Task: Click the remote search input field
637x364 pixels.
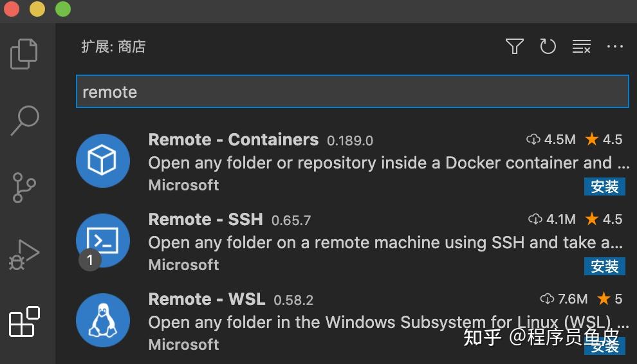Action: (x=352, y=91)
